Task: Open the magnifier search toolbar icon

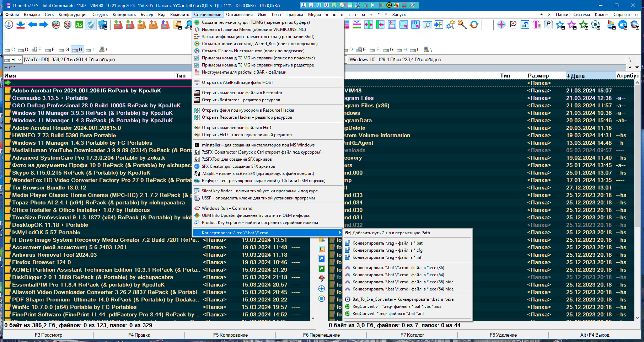Action: coord(188,25)
